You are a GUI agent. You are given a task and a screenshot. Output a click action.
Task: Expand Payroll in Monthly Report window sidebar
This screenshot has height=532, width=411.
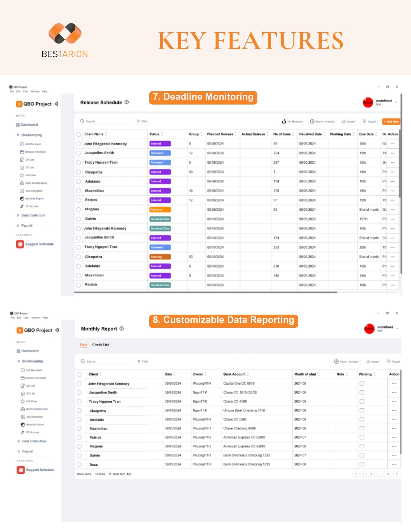(x=19, y=451)
